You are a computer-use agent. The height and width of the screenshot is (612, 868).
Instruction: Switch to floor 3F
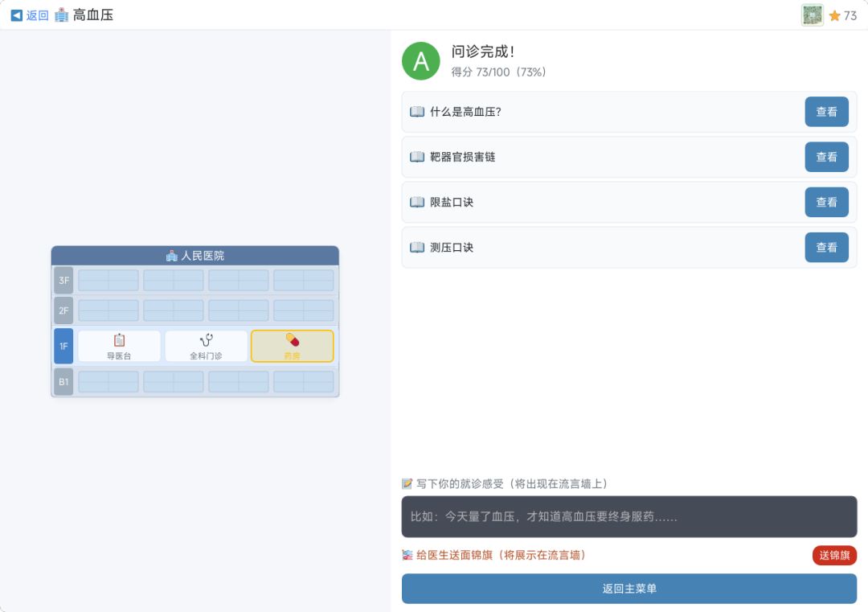pyautogui.click(x=63, y=281)
